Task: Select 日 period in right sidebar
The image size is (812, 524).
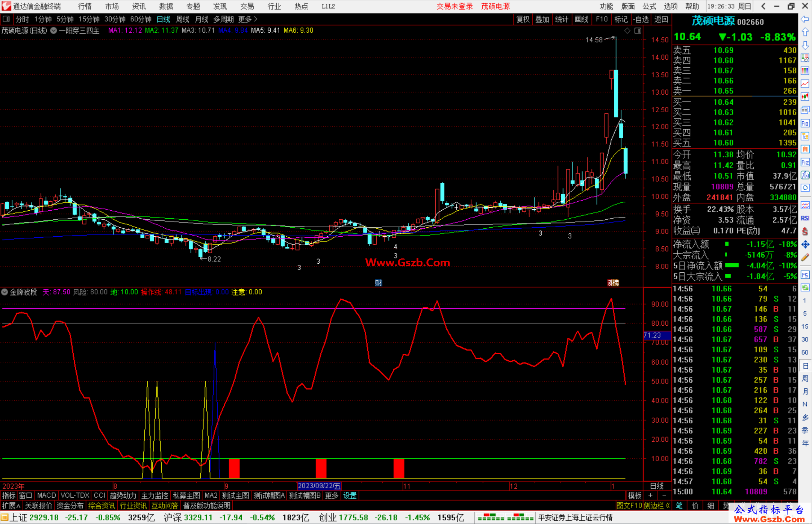Action: click(805, 365)
